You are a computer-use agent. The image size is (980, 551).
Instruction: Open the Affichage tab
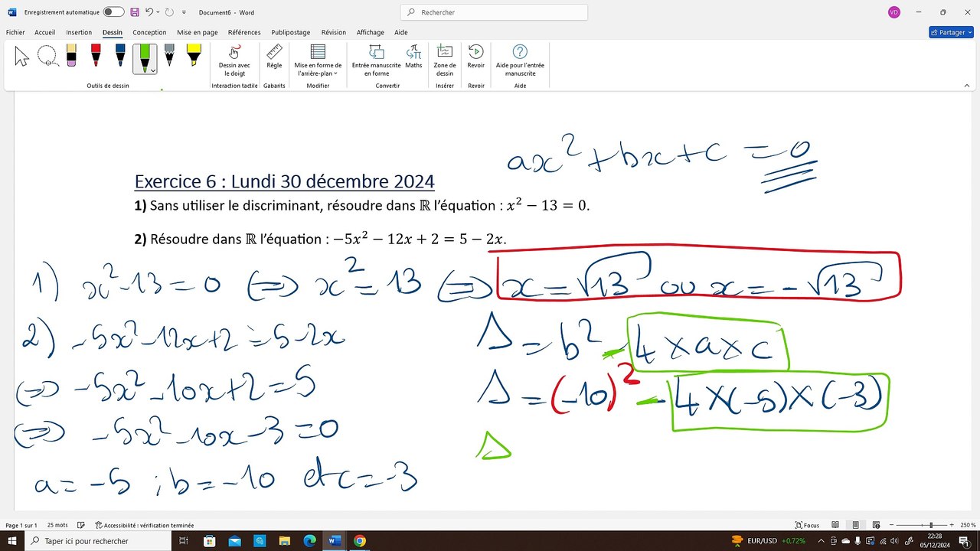(x=371, y=32)
